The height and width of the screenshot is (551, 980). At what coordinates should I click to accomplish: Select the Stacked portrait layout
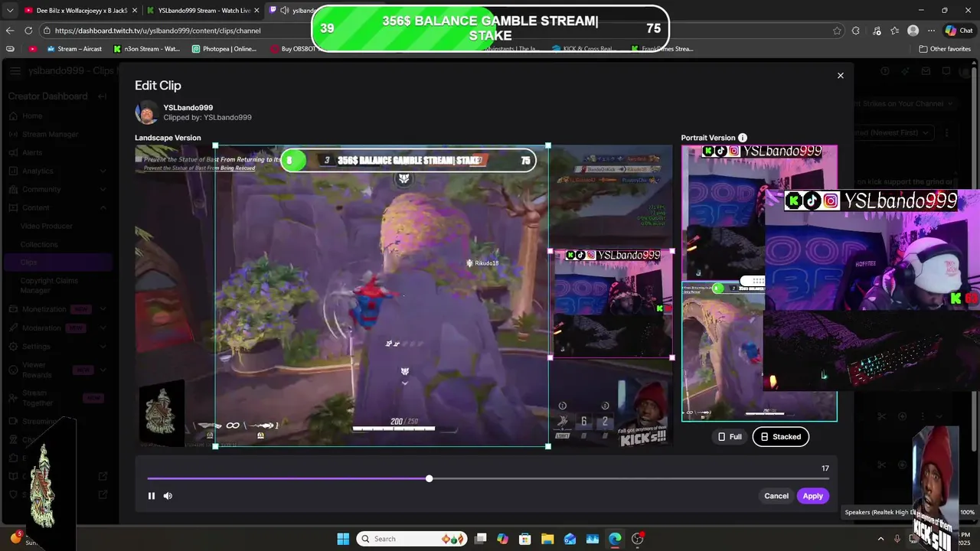tap(780, 437)
